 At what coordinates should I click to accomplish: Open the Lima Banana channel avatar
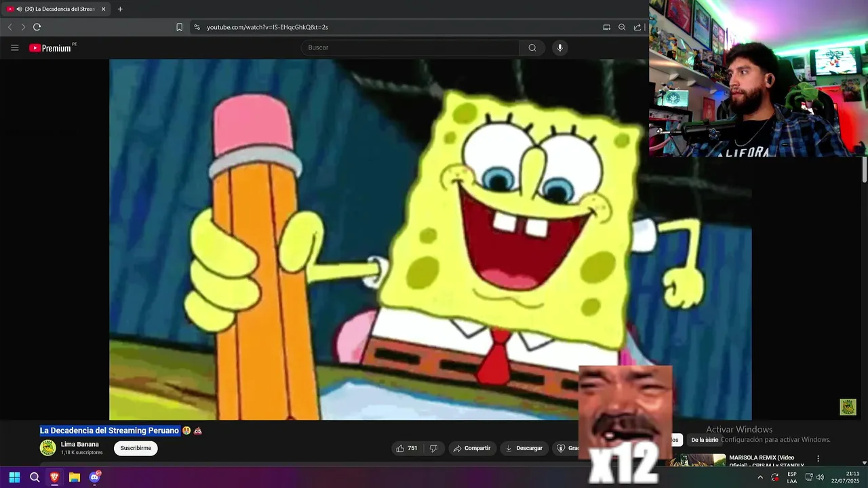click(x=47, y=447)
